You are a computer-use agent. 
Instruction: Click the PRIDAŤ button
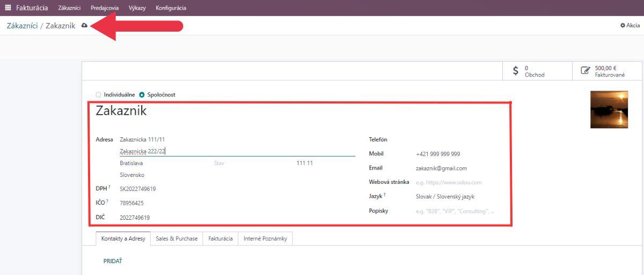coord(113,261)
